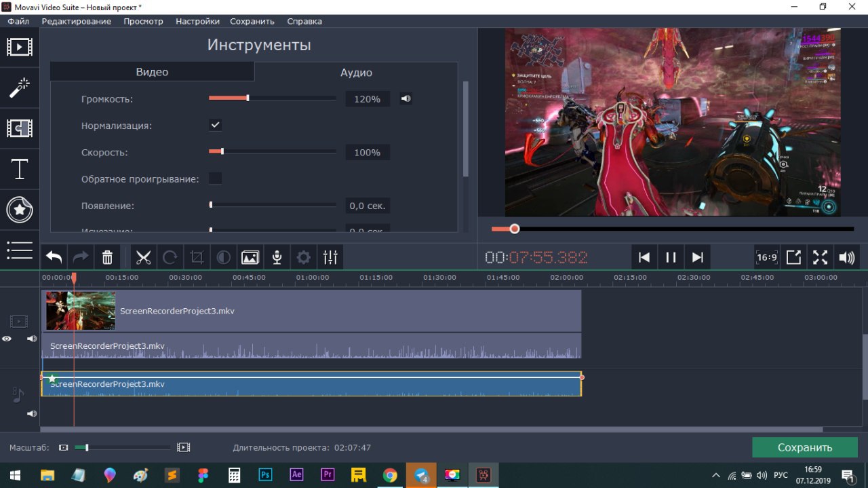Click the Скорость 100% value field
868x488 pixels.
368,153
